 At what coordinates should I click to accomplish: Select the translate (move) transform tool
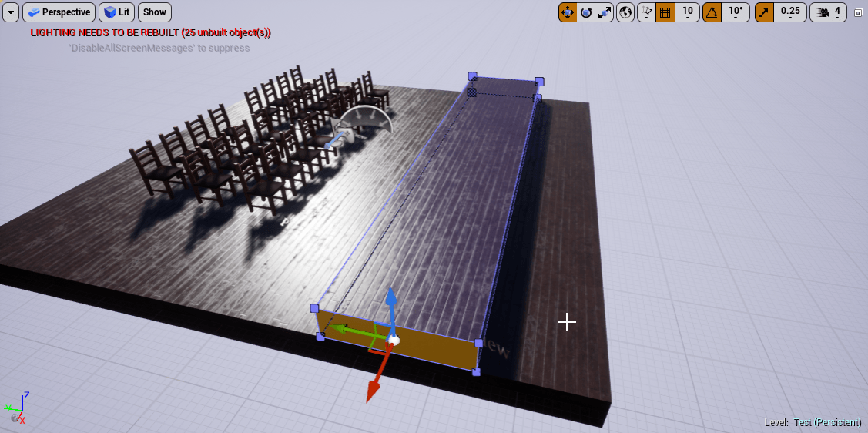coord(568,12)
